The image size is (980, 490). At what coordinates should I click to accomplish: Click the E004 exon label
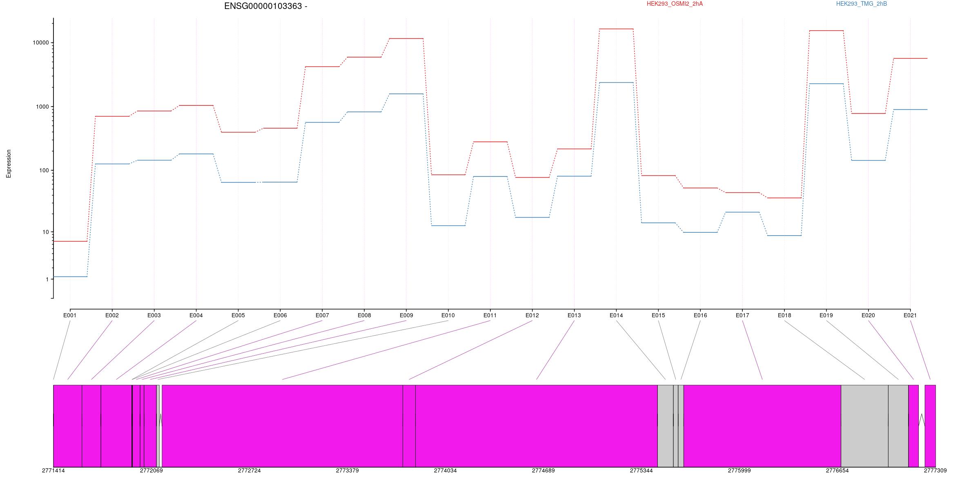[196, 315]
